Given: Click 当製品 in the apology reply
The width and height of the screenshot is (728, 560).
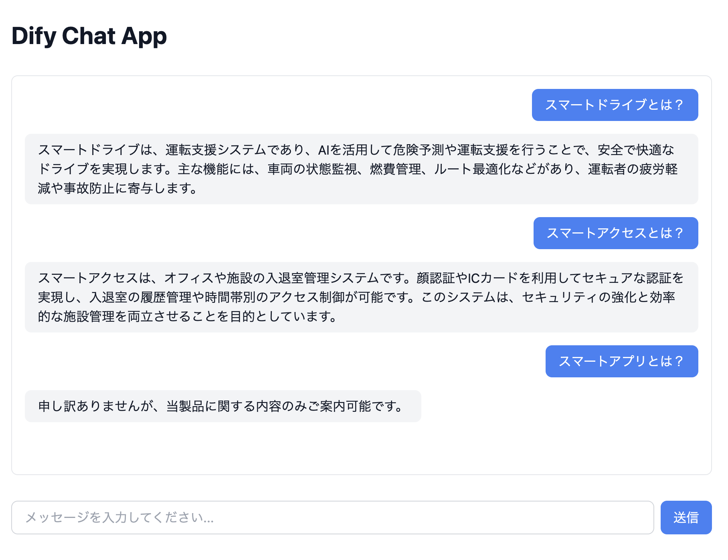Looking at the screenshot, I should point(186,406).
